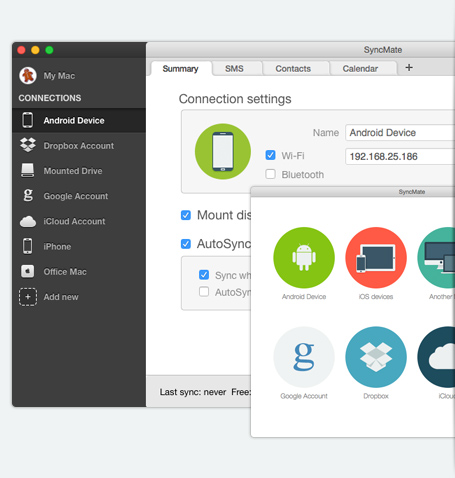Image resolution: width=455 pixels, height=478 pixels.
Task: Enable the Bluetooth checkbox
Action: [270, 174]
